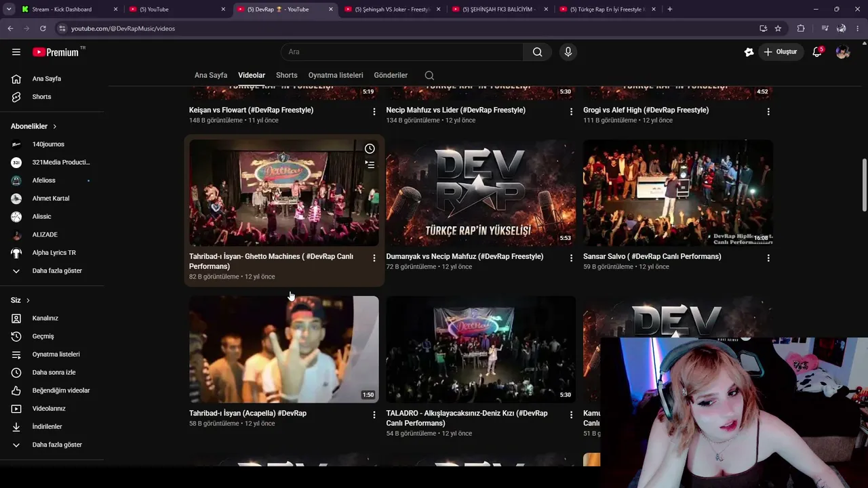The image size is (868, 488).
Task: Click the YouTube Premium logo
Action: click(56, 52)
